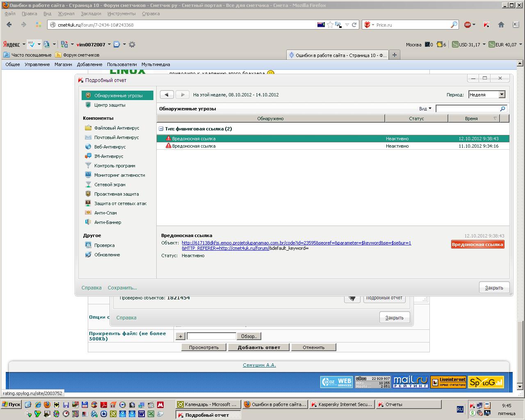525x420 pixels.
Task: Switch to Отчеты taskbar window
Action: (408, 404)
